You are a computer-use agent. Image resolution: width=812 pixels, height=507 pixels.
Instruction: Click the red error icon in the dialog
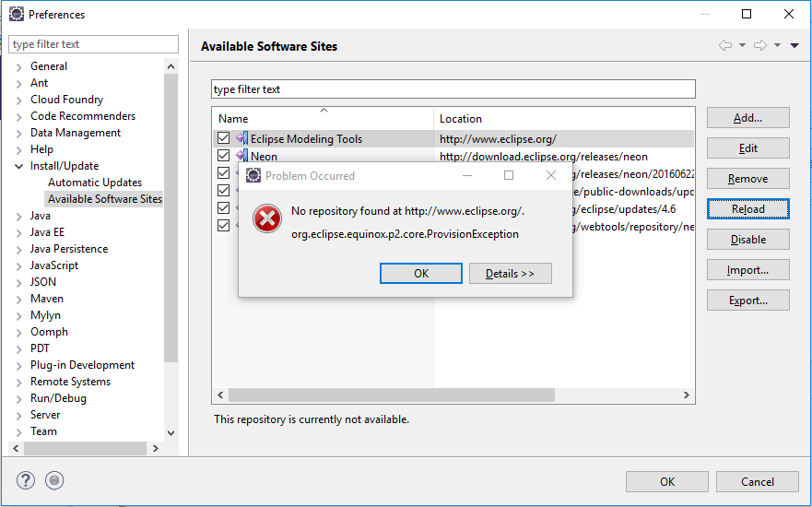(x=267, y=218)
